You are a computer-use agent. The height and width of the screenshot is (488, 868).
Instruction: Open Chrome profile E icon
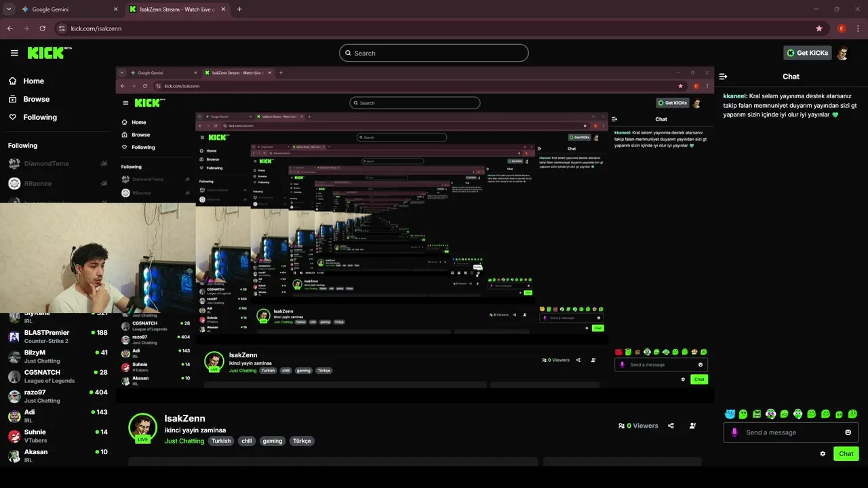[x=842, y=28]
